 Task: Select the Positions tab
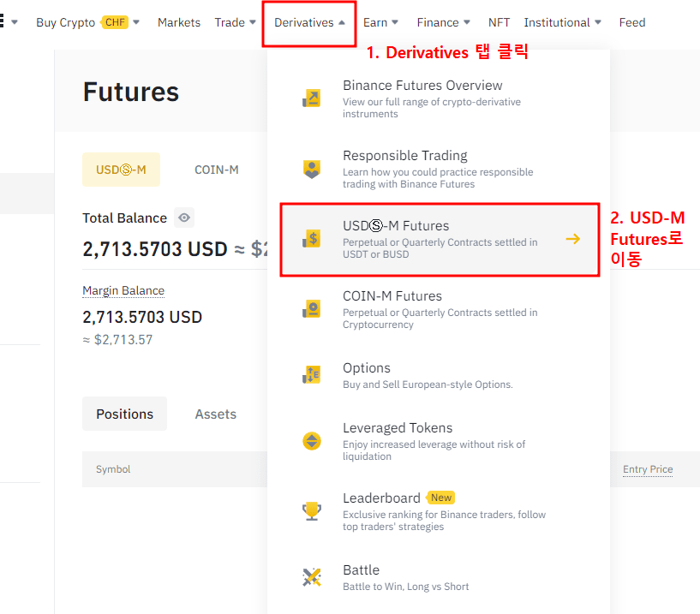[124, 414]
